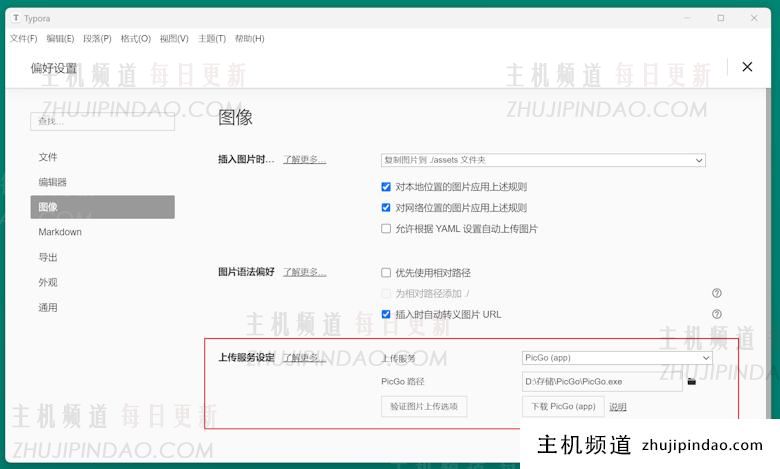This screenshot has height=469, width=780.
Task: Select 编辑器 in preferences sidebar
Action: pyautogui.click(x=102, y=182)
